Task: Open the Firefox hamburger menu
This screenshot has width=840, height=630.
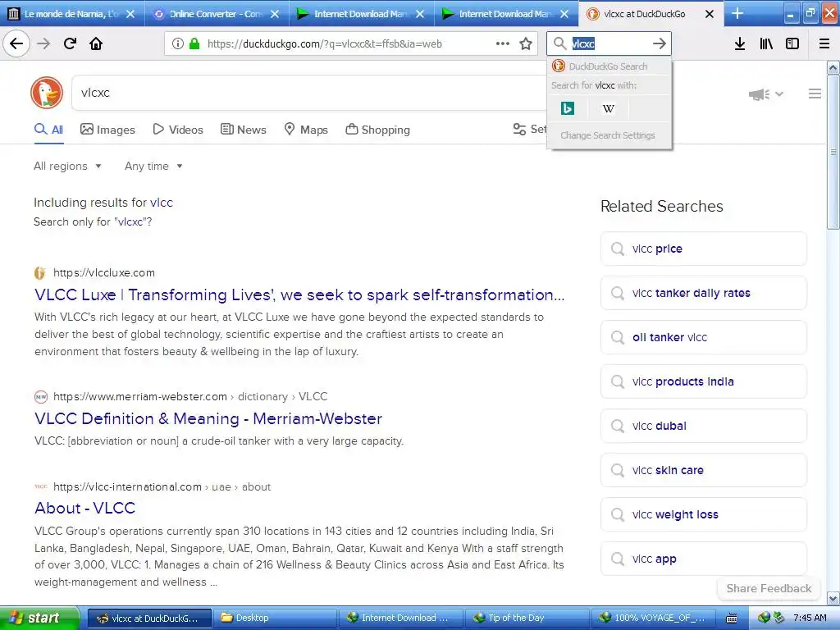Action: 824,43
